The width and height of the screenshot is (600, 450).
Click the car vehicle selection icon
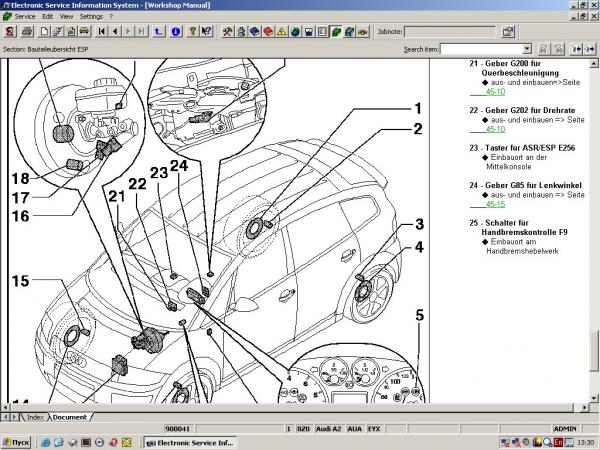pos(85,31)
